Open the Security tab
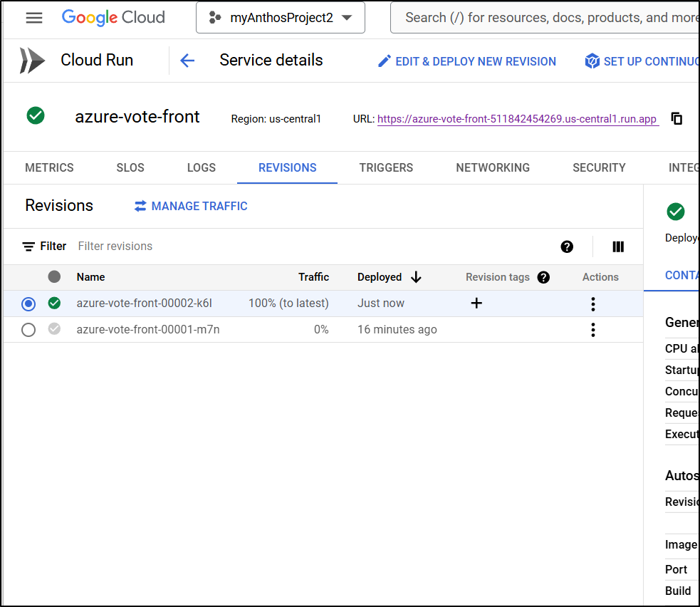The width and height of the screenshot is (700, 607). pyautogui.click(x=599, y=167)
